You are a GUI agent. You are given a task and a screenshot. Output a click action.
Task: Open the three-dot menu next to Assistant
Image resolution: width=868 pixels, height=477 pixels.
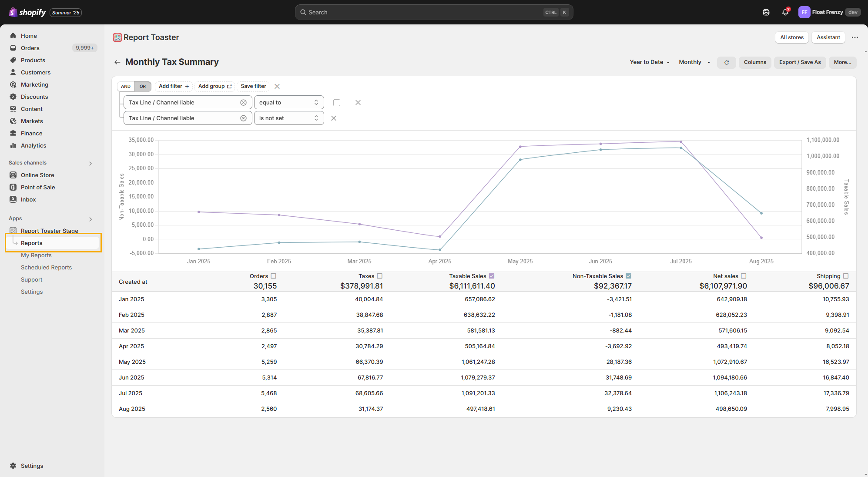(855, 37)
